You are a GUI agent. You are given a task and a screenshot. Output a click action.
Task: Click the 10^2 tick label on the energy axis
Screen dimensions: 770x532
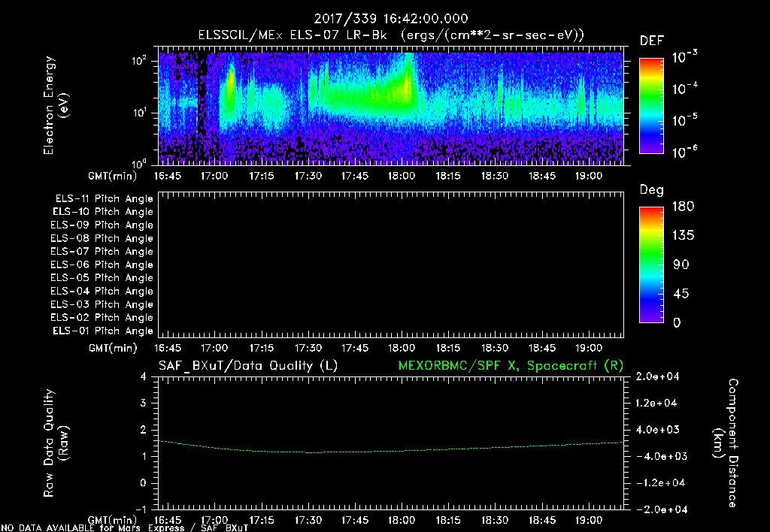click(139, 61)
